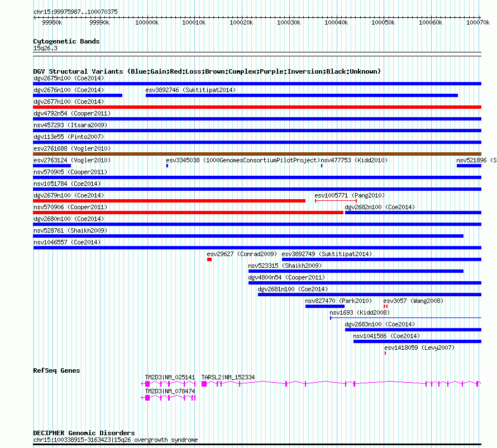Screen dimensions: 497x448
Task: Select the 15q26.3 band label
Action: click(x=46, y=48)
